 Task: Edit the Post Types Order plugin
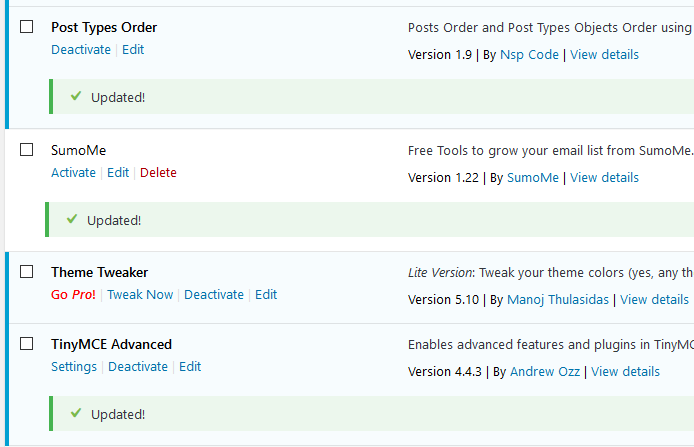tap(133, 50)
